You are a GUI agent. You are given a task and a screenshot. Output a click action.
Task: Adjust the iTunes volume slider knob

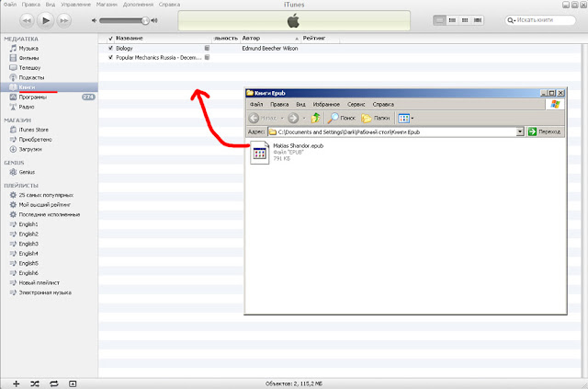[x=145, y=20]
